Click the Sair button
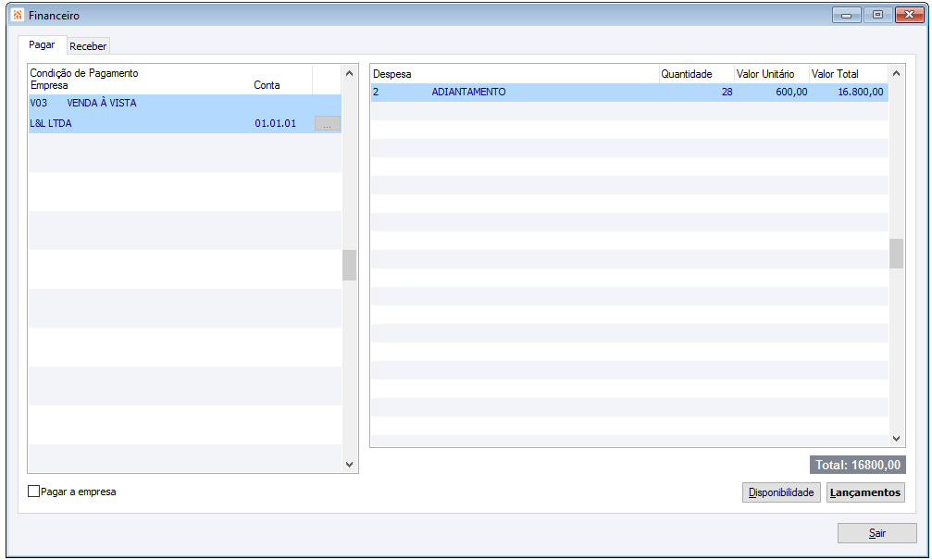Viewport: 932px width, 560px height. click(876, 533)
